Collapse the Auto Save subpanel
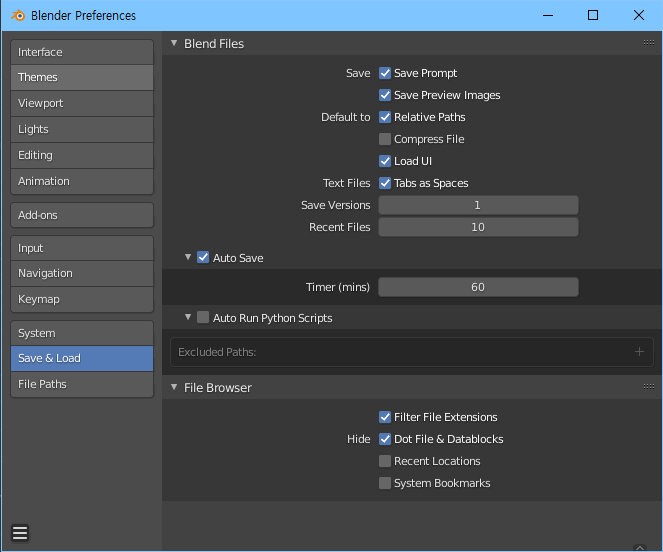 188,257
